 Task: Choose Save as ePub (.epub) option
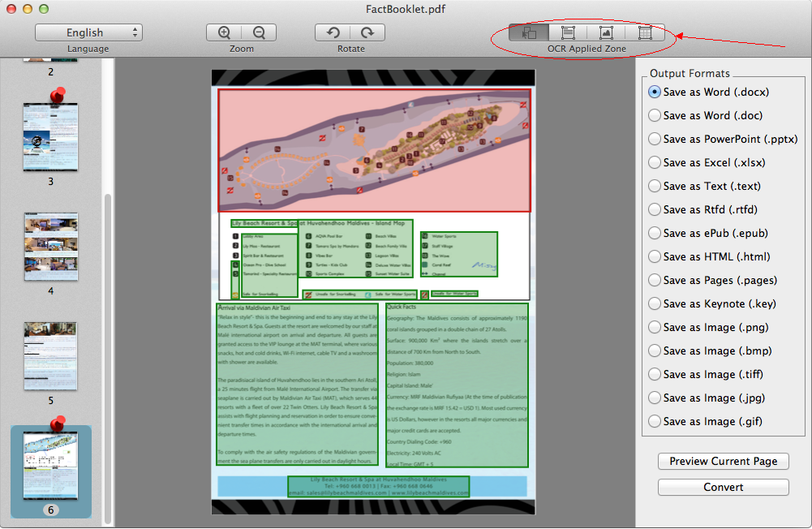tap(654, 233)
